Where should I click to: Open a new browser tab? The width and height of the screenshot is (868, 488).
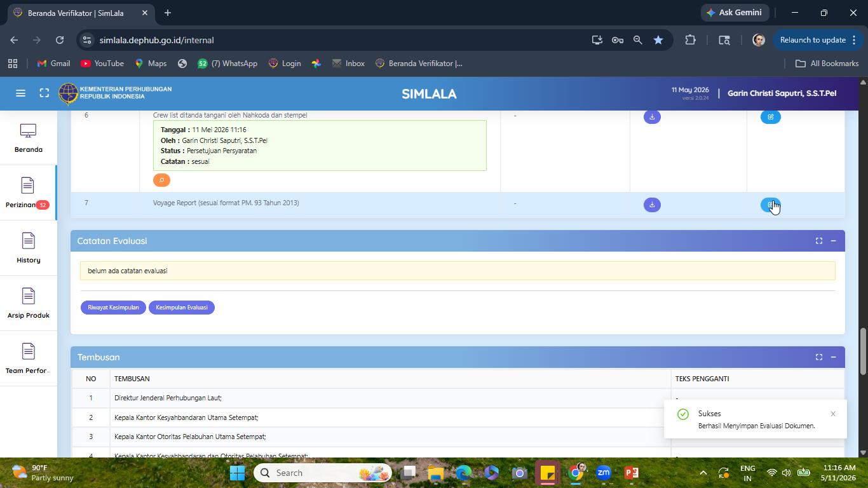(168, 13)
